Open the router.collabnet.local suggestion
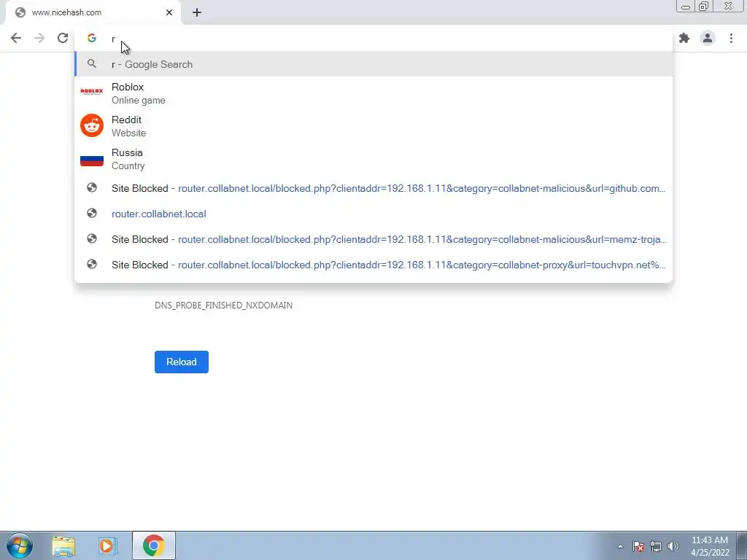Screen dimensions: 747x560 coord(373,214)
